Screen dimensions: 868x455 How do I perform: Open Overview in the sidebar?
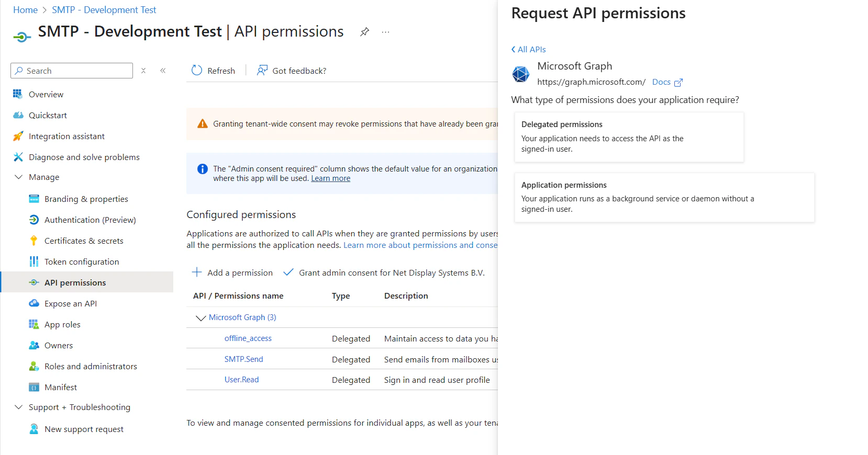(46, 94)
